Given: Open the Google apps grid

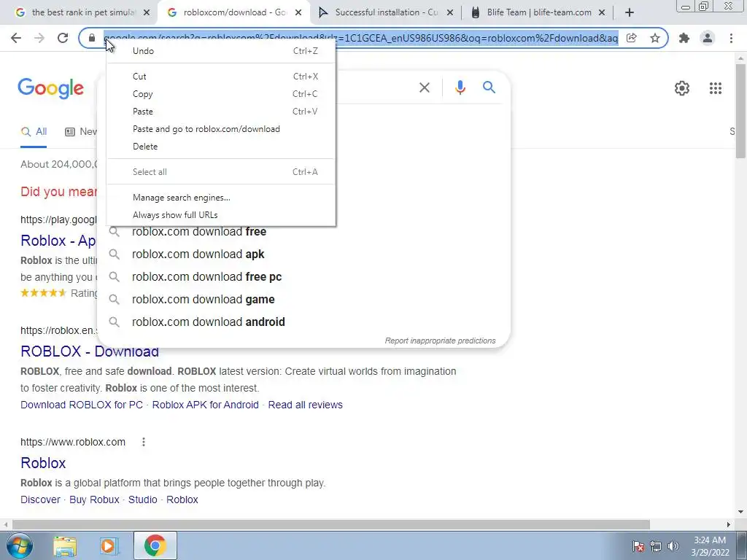Looking at the screenshot, I should click(716, 88).
